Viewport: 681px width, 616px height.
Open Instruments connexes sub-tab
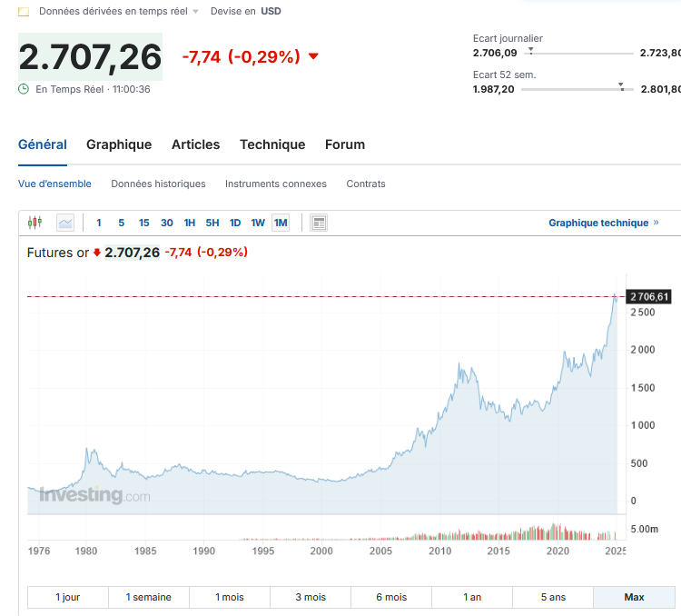coord(276,184)
